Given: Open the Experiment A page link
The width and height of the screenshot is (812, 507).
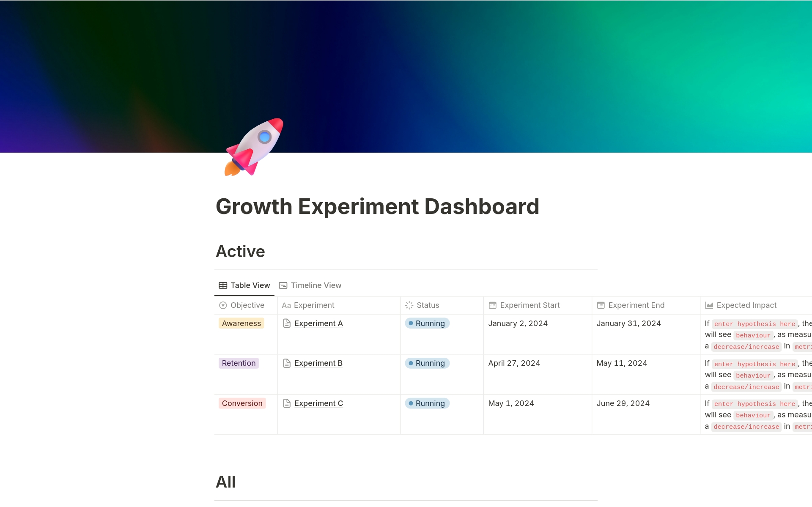Looking at the screenshot, I should 318,323.
